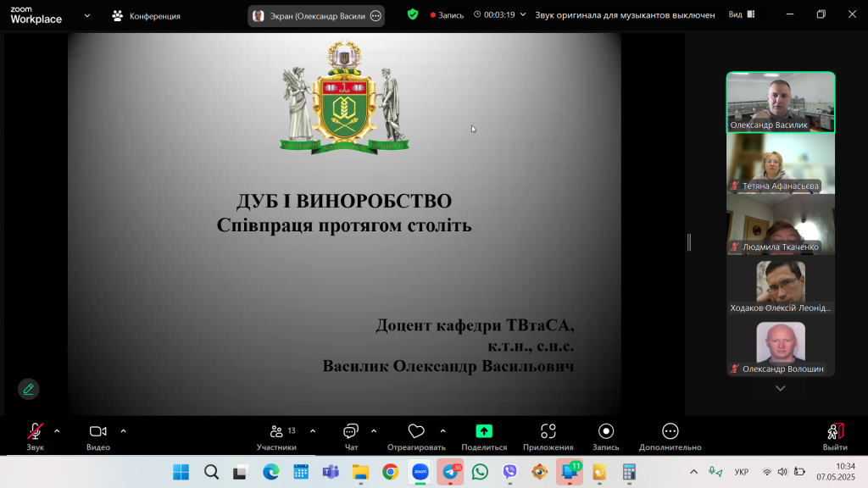
Task: Leave the meeting with Выйти
Action: 835,436
